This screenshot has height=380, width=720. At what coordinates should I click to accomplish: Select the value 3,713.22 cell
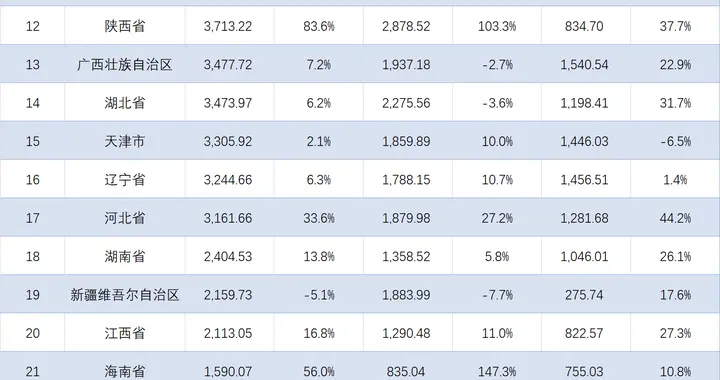click(228, 26)
